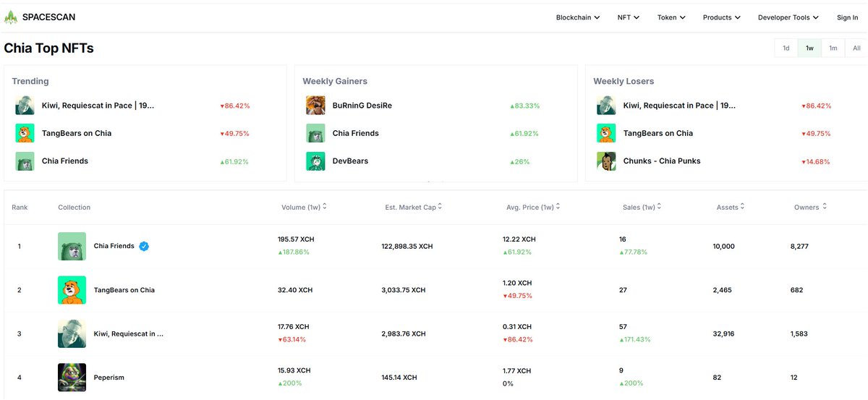The height and width of the screenshot is (400, 868).
Task: Sort by Avg. Price (1w) column
Action: (533, 207)
